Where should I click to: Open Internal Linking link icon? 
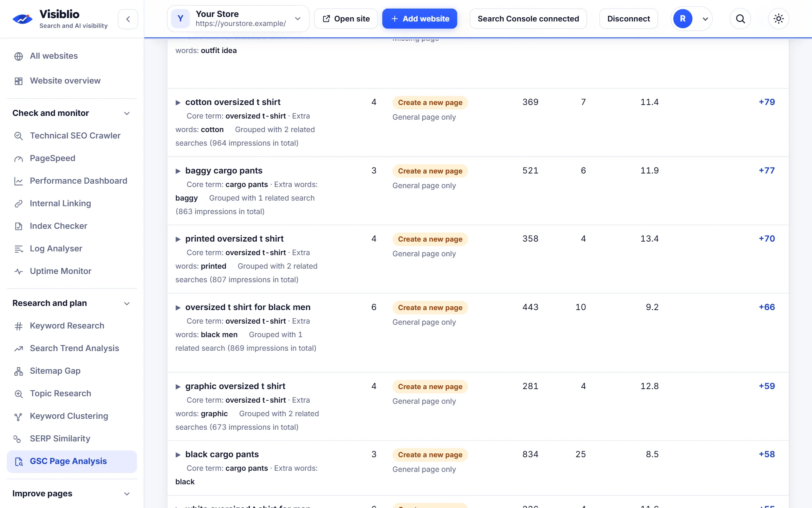coord(18,204)
